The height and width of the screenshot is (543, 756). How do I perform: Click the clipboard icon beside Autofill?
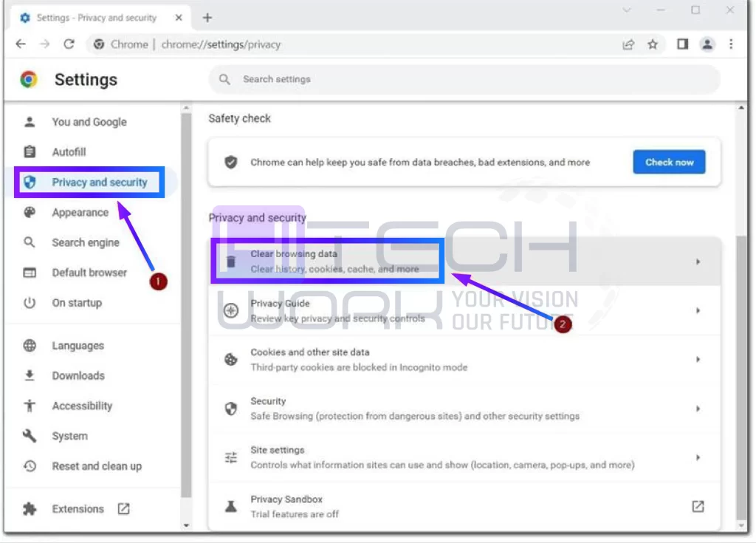click(30, 152)
